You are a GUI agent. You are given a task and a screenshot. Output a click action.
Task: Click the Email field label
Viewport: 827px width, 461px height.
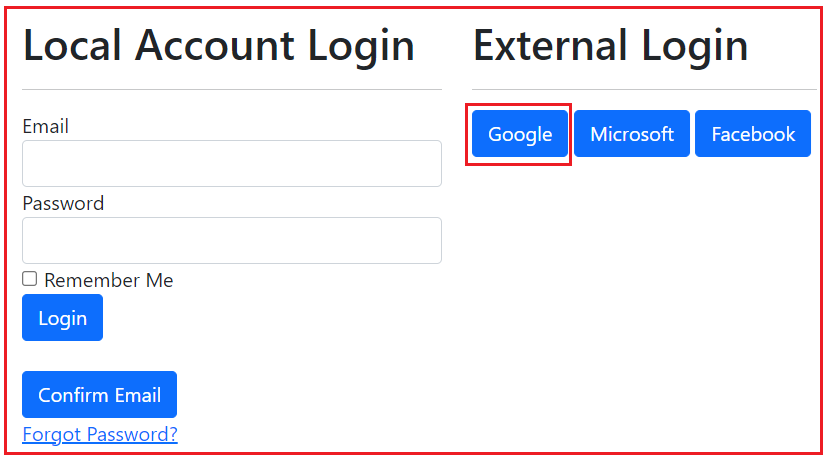[x=45, y=126]
